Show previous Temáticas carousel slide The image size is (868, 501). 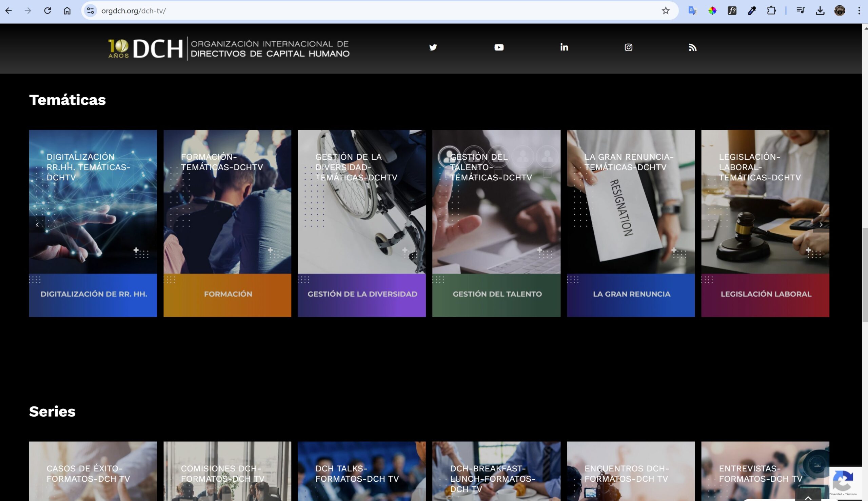tap(37, 225)
